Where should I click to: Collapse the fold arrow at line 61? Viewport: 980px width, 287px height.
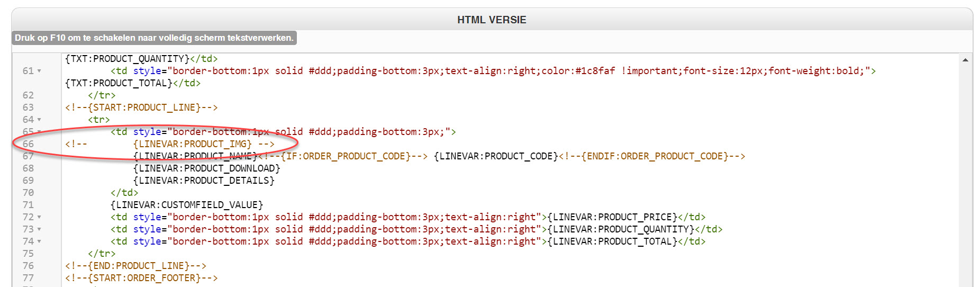click(40, 71)
